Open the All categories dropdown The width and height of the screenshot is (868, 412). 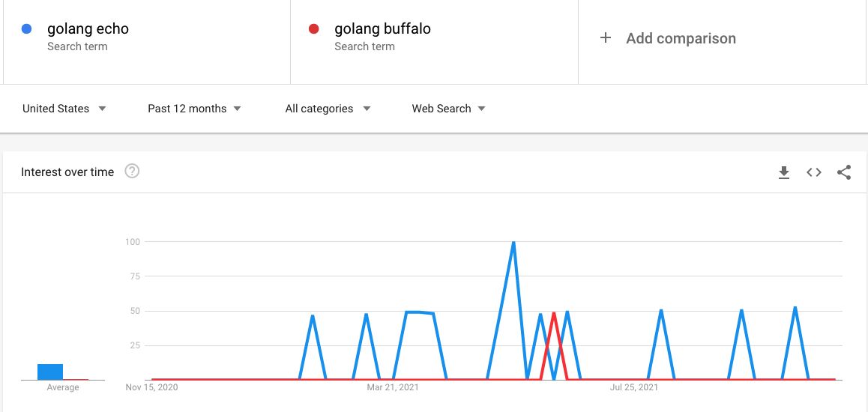tap(328, 109)
